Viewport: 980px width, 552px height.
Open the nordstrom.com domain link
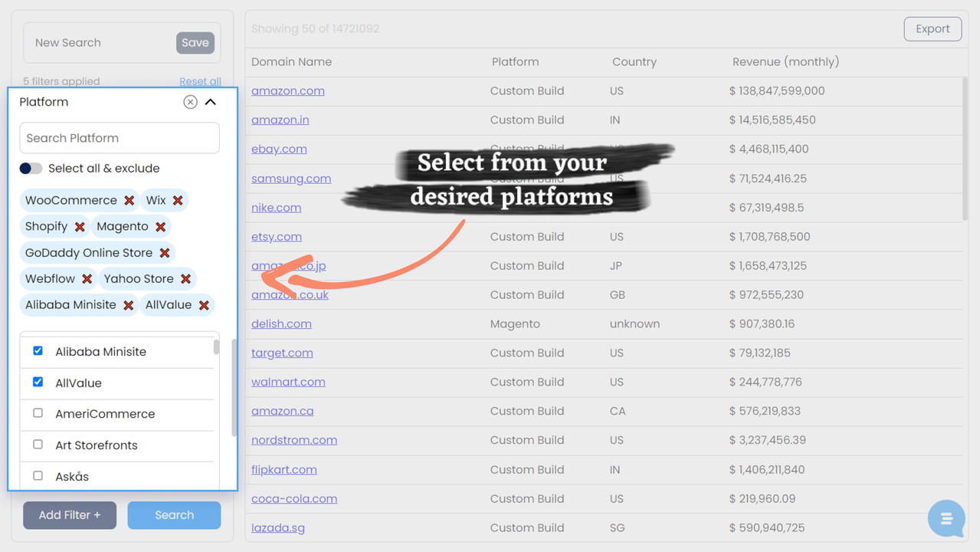pos(294,440)
